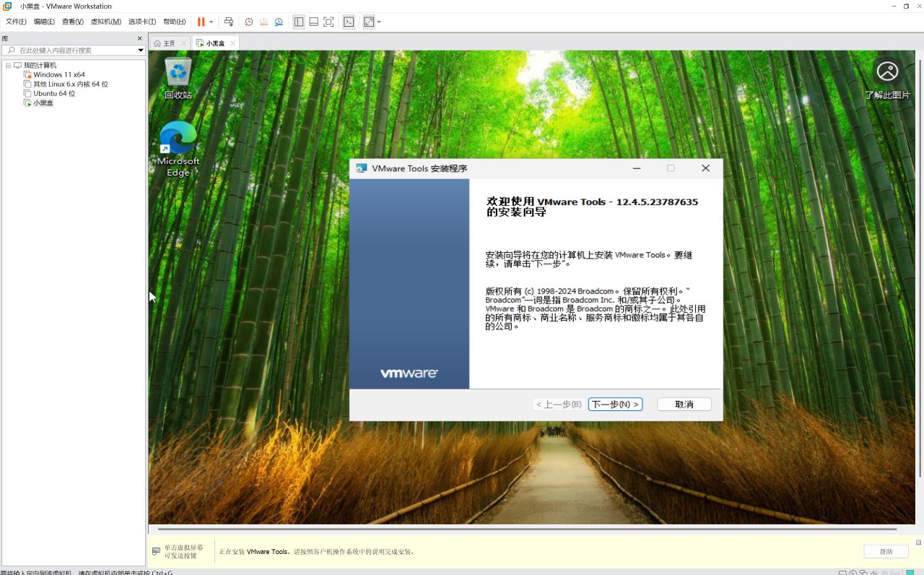Click the console view toolbar icon

[349, 22]
